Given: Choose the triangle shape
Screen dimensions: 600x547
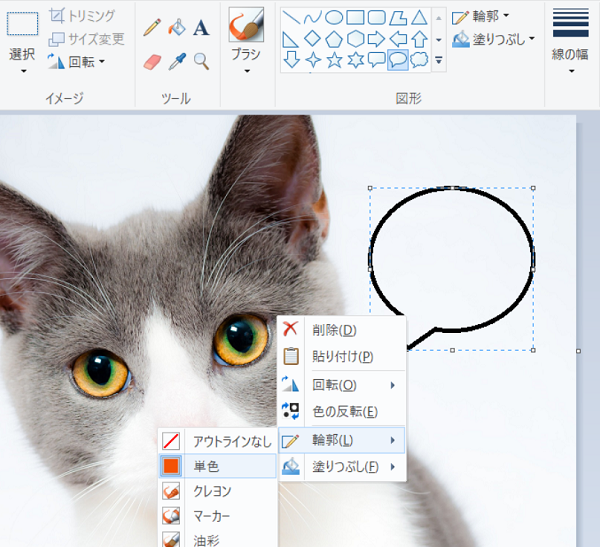Looking at the screenshot, I should (419, 18).
